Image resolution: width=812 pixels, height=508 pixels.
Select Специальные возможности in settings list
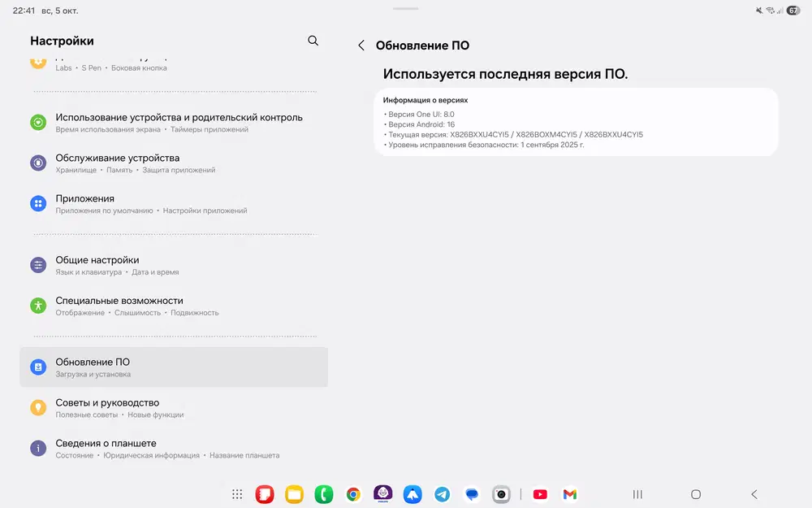(x=174, y=306)
